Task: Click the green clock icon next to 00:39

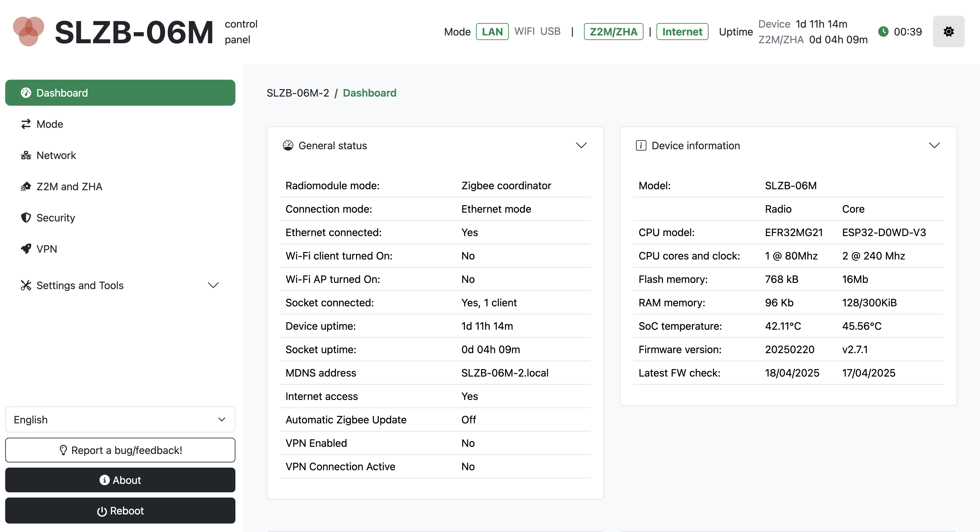Action: coord(883,32)
